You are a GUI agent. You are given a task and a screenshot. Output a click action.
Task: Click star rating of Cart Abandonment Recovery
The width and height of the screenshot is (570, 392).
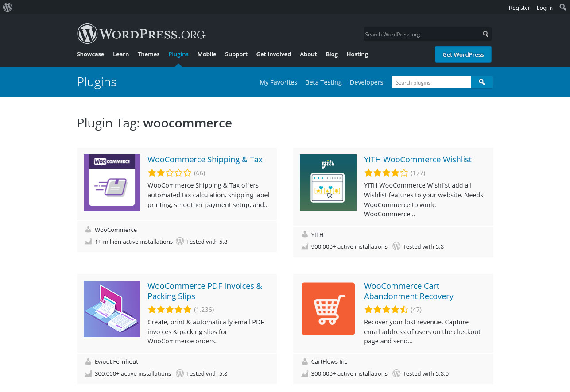pos(386,310)
